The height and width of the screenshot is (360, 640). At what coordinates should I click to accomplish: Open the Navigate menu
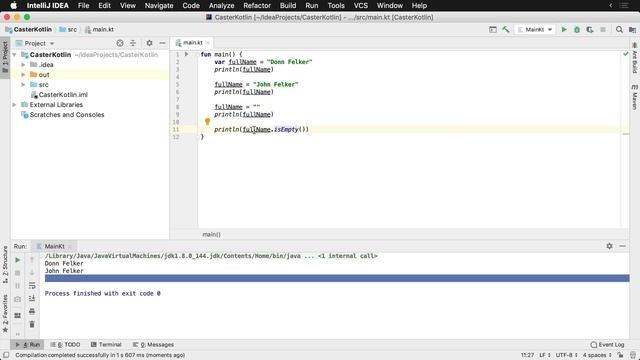click(x=159, y=5)
